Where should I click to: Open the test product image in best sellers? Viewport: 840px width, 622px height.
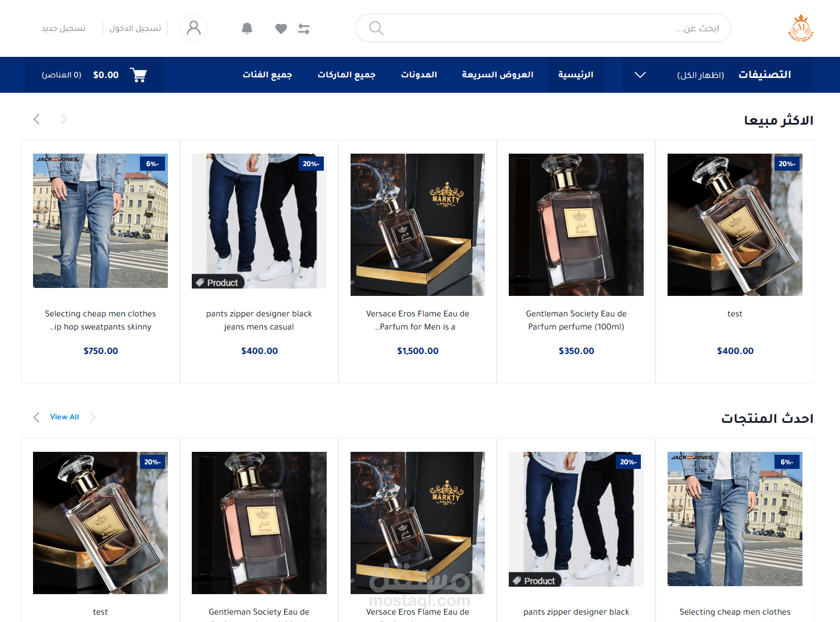click(735, 225)
